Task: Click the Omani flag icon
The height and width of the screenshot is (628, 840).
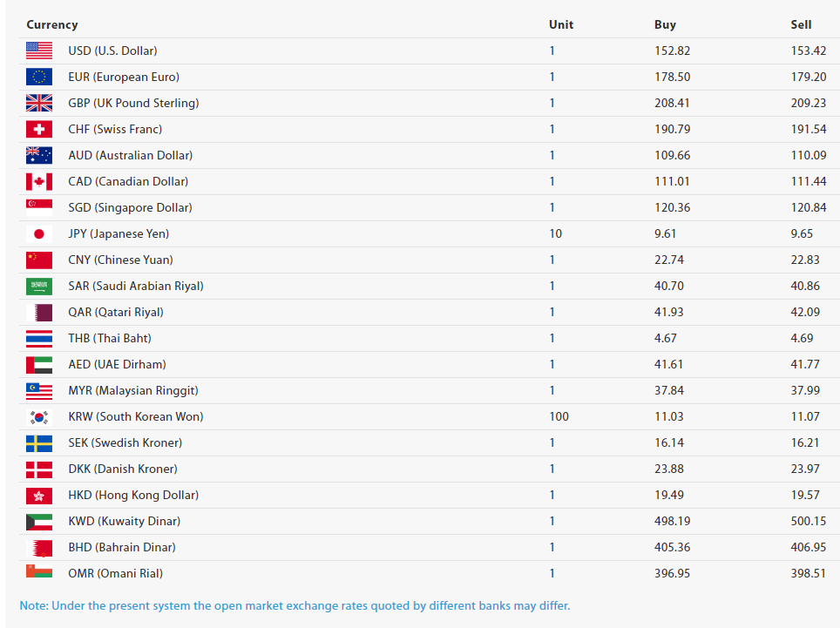Action: tap(39, 571)
